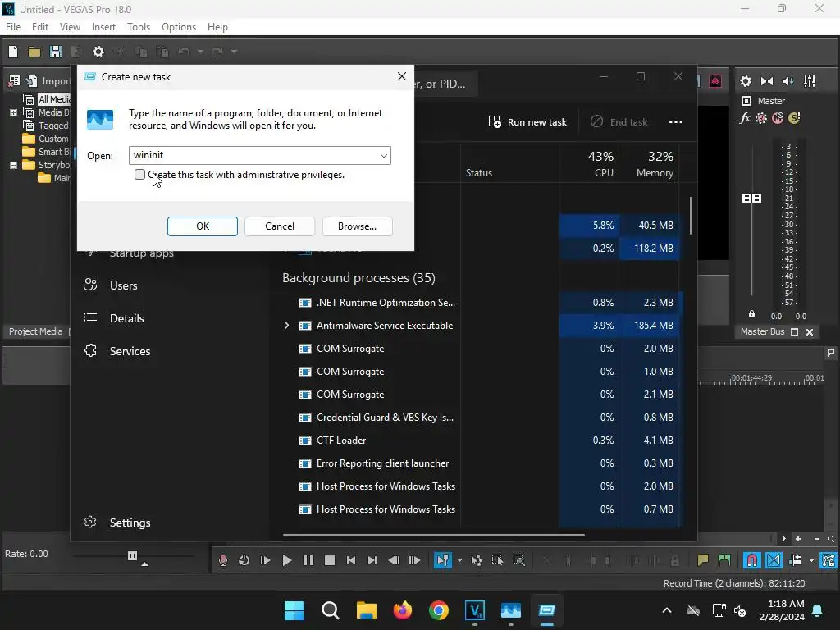
Task: Insert a marker with the yellow flag icon
Action: pyautogui.click(x=703, y=560)
